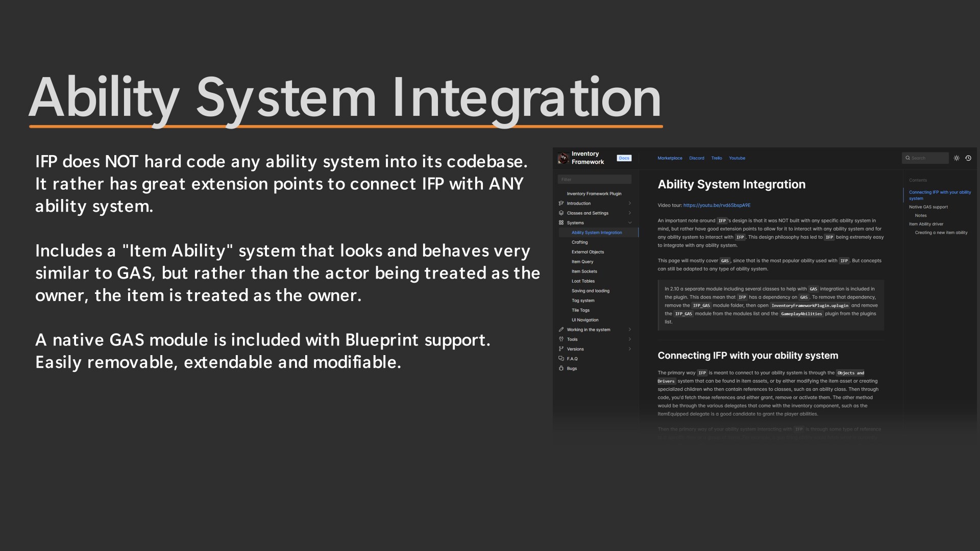Viewport: 980px width, 551px height.
Task: Open the Marketplace nav link
Action: [670, 158]
